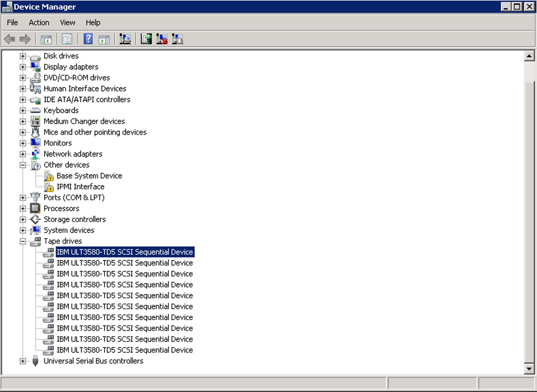Screen dimensions: 537x392
Task: Click the Back arrow toolbar button
Action: coord(10,39)
